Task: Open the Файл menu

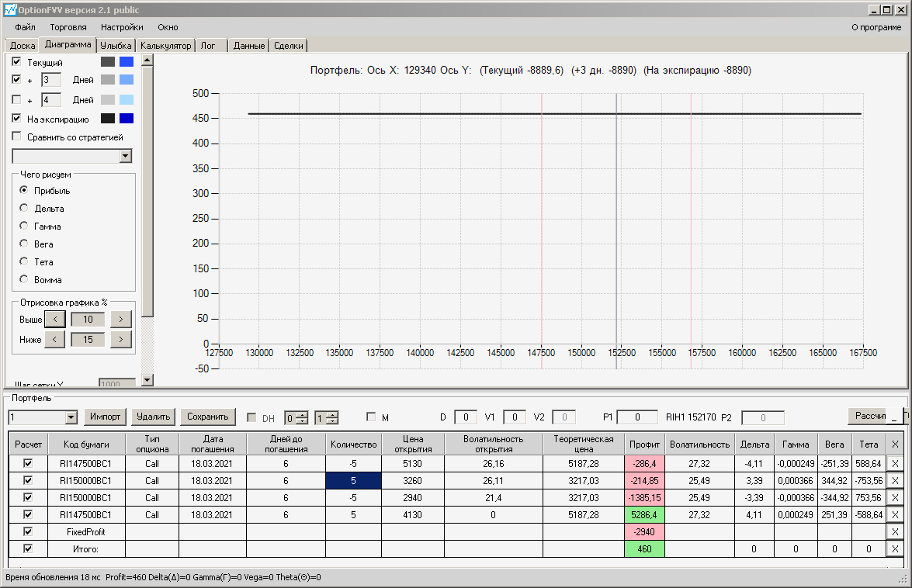Action: (25, 27)
